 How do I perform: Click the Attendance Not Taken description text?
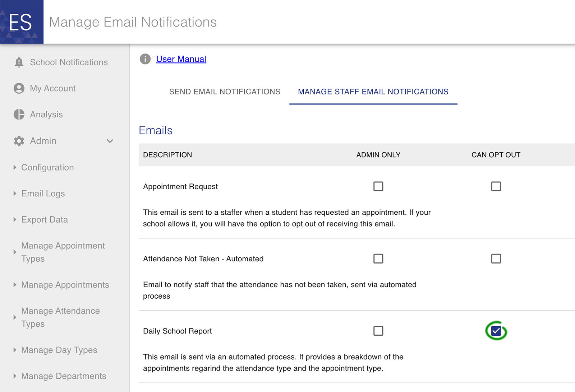280,290
